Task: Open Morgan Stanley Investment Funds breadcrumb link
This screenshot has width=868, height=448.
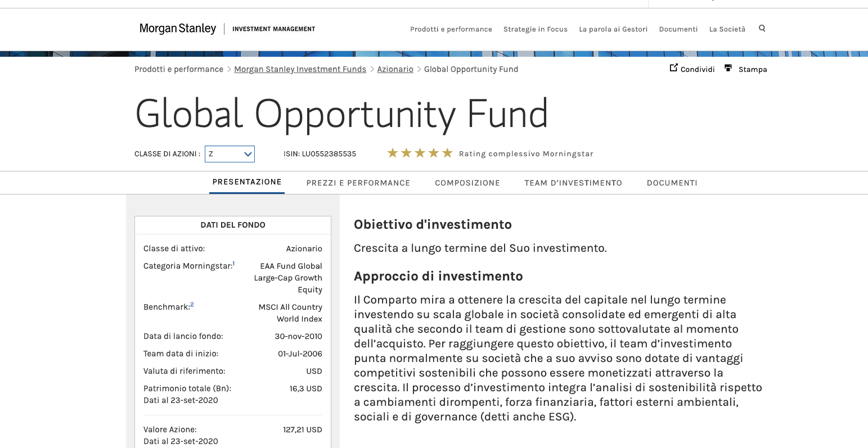Action: coord(300,69)
